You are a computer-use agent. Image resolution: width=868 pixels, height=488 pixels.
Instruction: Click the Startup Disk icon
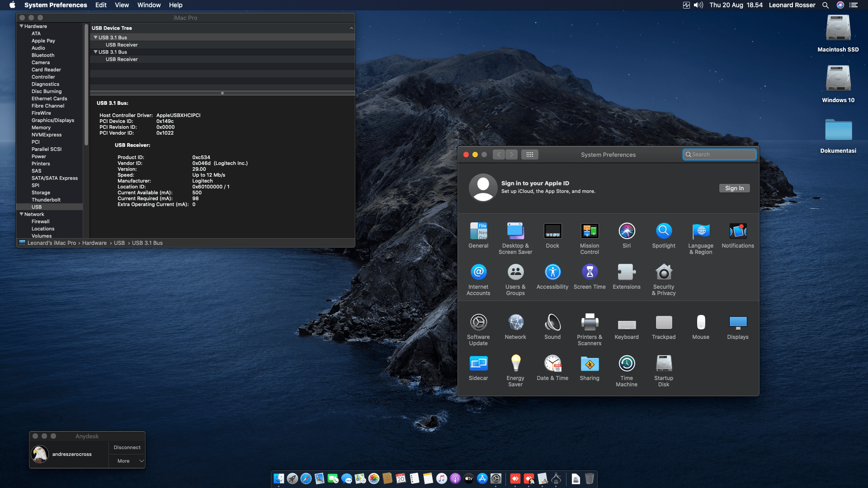(x=663, y=364)
